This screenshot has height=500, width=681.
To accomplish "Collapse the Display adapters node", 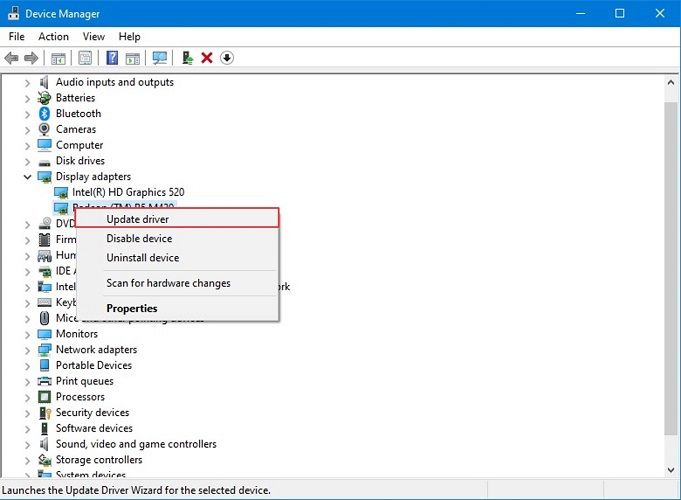I will click(27, 177).
